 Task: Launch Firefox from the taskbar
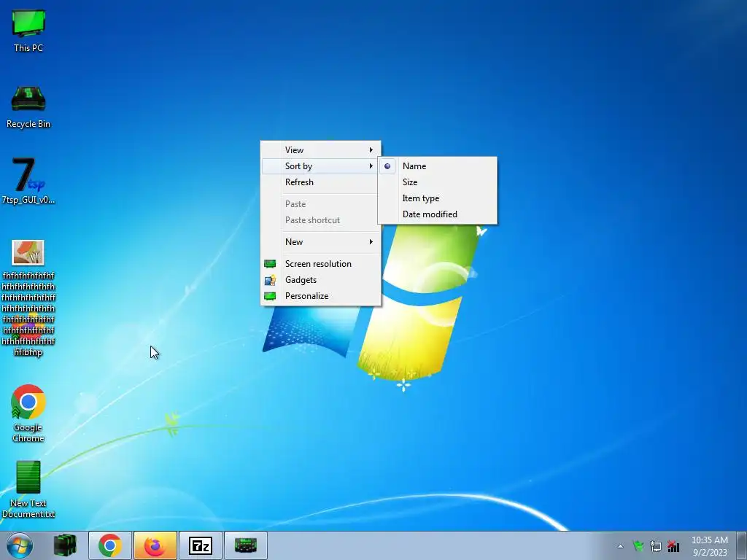(155, 545)
